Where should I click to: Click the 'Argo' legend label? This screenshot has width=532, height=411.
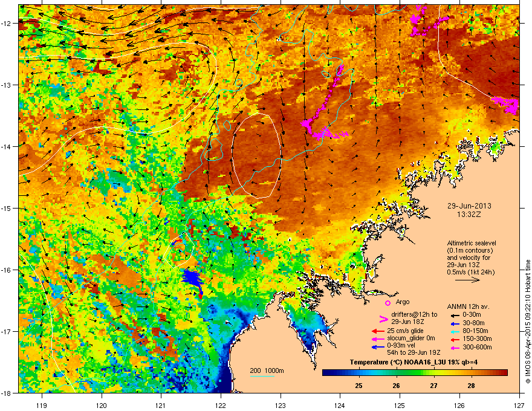(403, 302)
